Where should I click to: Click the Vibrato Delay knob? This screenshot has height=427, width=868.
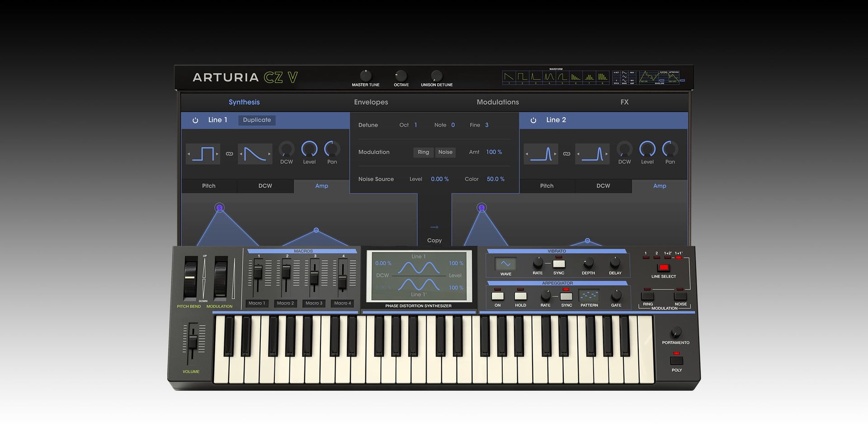click(x=615, y=263)
